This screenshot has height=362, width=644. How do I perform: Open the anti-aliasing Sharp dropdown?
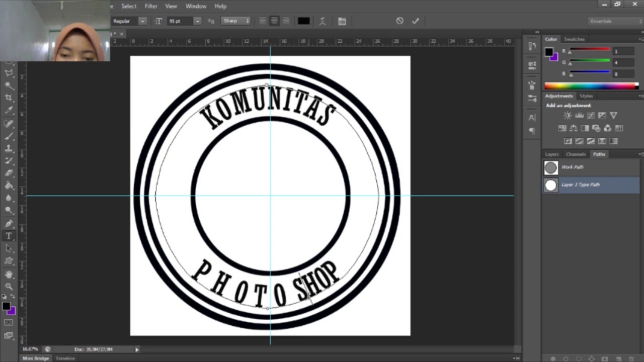coord(236,21)
